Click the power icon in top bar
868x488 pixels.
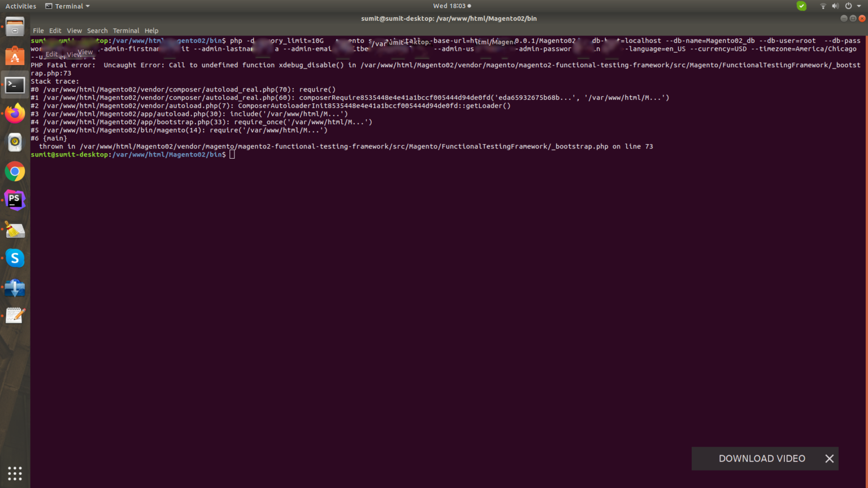[x=848, y=6]
